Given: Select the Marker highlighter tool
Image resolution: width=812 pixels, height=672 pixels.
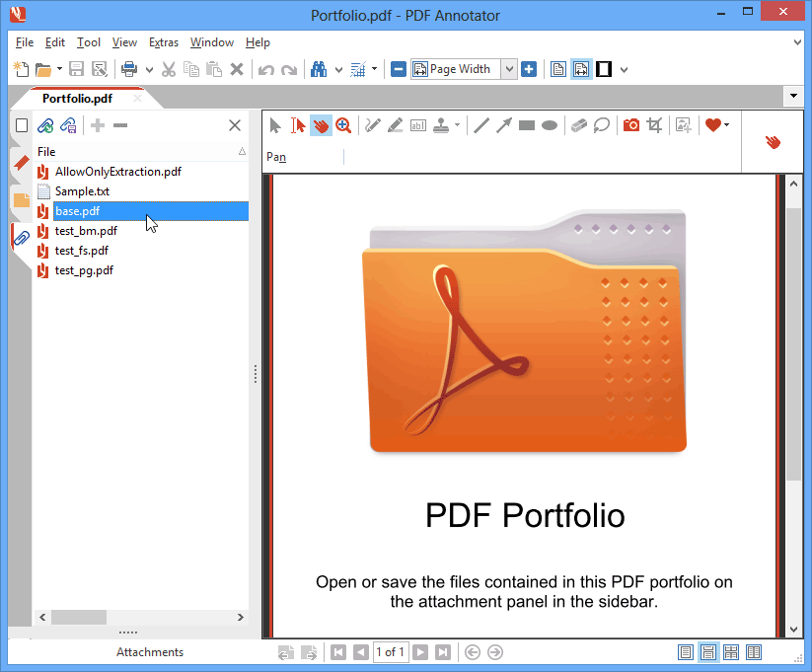Looking at the screenshot, I should [395, 125].
